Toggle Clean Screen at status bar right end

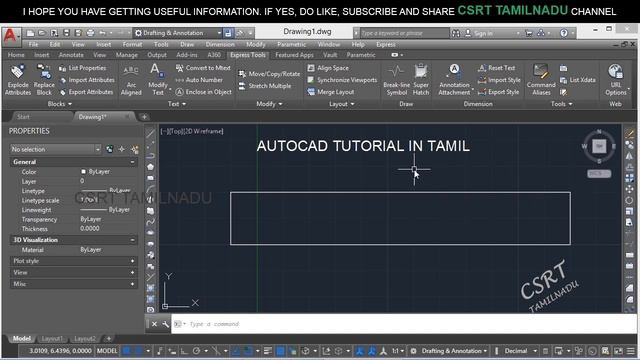tap(619, 351)
